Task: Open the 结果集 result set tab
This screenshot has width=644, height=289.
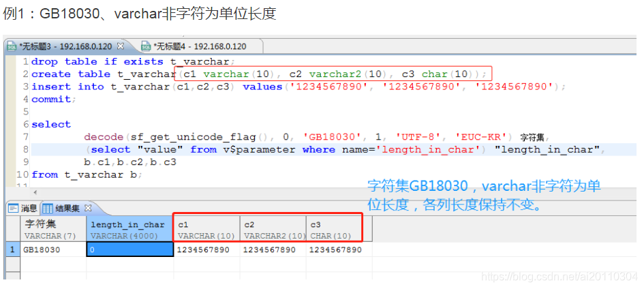Action: pyautogui.click(x=67, y=209)
